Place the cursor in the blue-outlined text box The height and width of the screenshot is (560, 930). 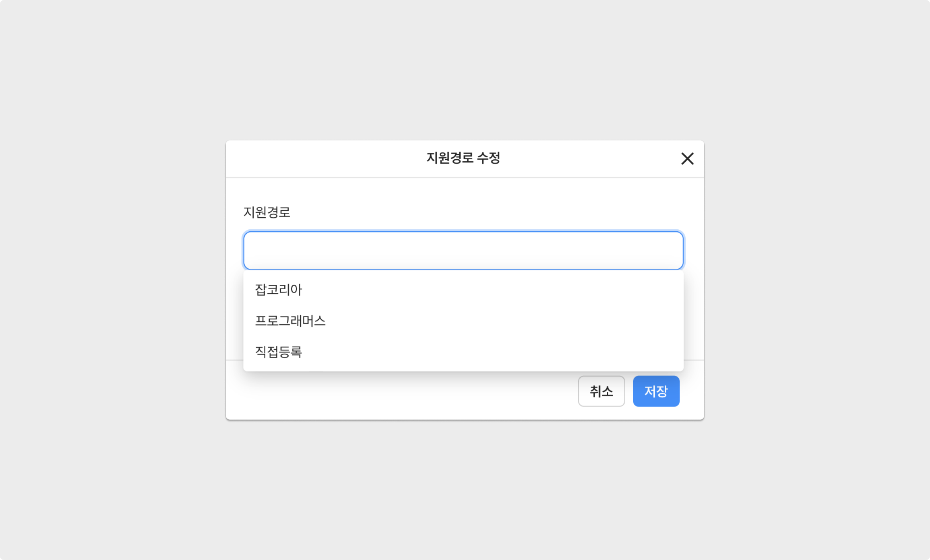click(463, 250)
